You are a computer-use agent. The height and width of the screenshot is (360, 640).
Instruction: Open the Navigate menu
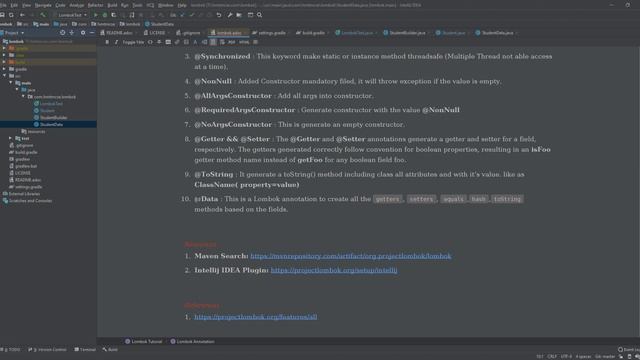(43, 5)
